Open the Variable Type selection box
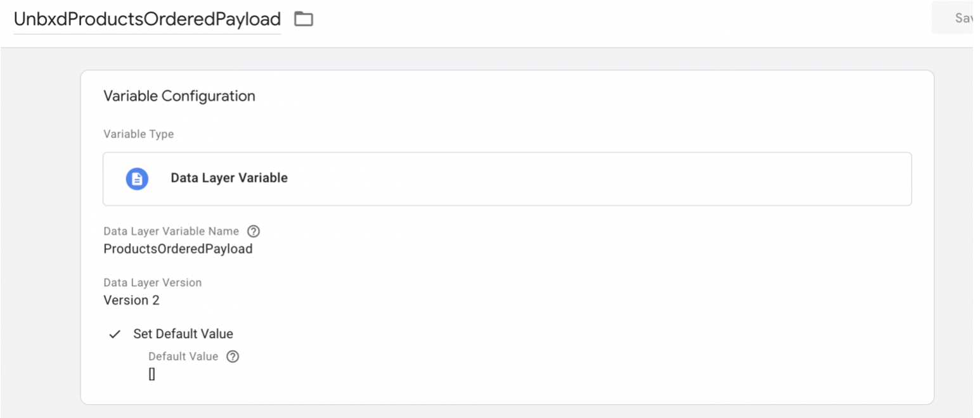Screen dimensions: 980x418 (x=507, y=179)
